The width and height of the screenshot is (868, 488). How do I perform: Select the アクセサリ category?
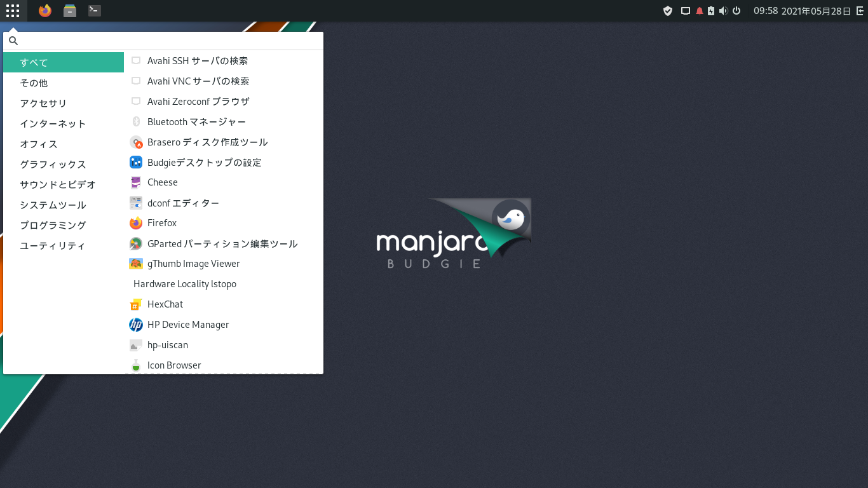coord(64,103)
